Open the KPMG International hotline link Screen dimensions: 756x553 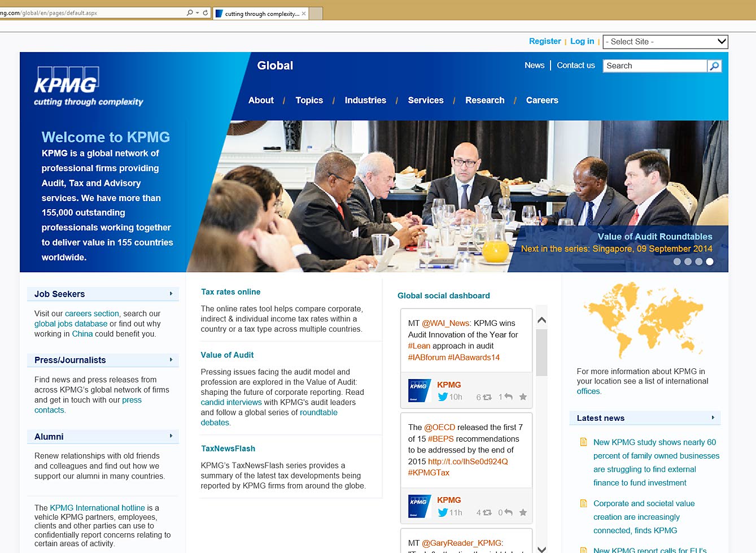pyautogui.click(x=97, y=508)
